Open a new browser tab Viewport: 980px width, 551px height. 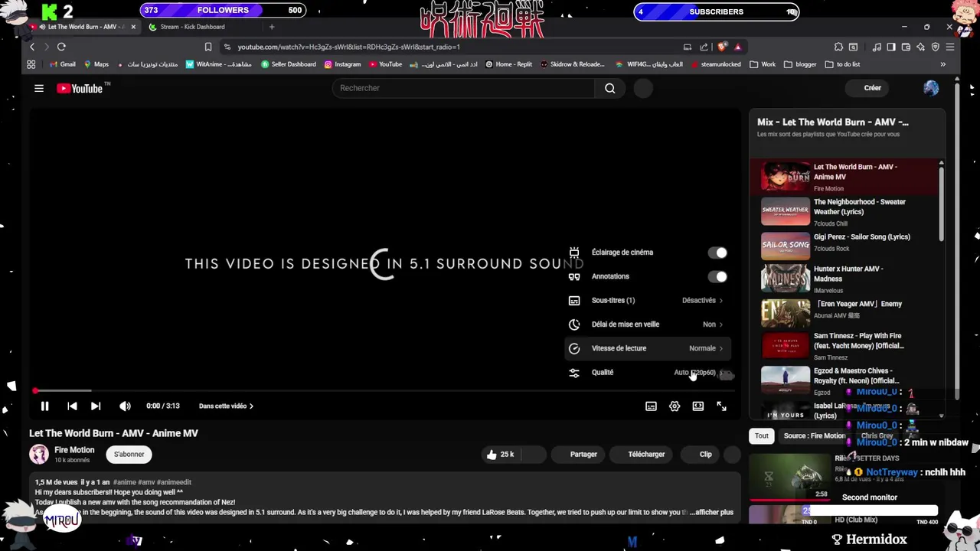coord(271,27)
